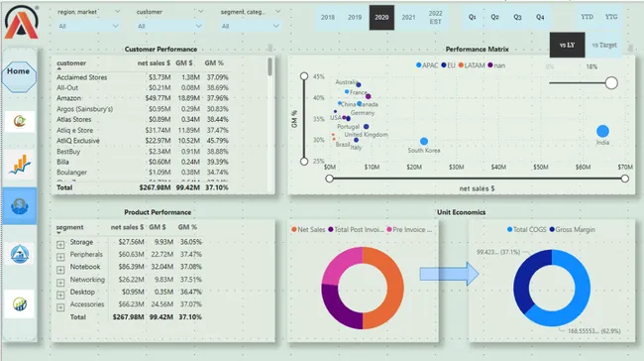644x361 pixels.
Task: Sort Customer Performance by GM % header
Action: pos(214,62)
